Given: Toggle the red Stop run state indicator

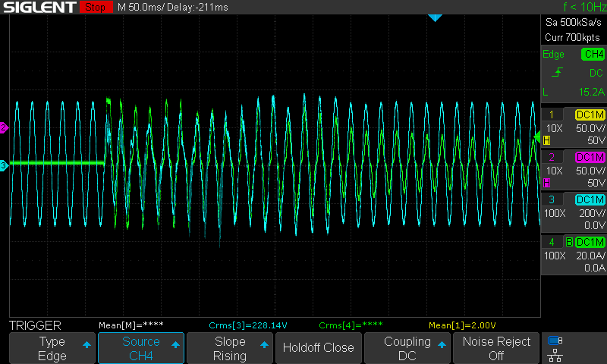Looking at the screenshot, I should coord(94,7).
